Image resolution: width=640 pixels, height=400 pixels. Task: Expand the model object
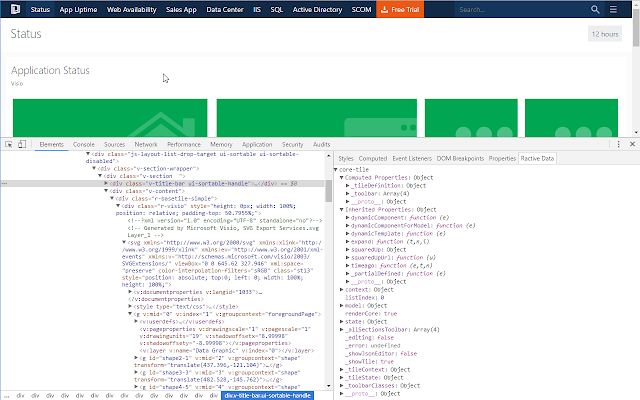tap(342, 305)
